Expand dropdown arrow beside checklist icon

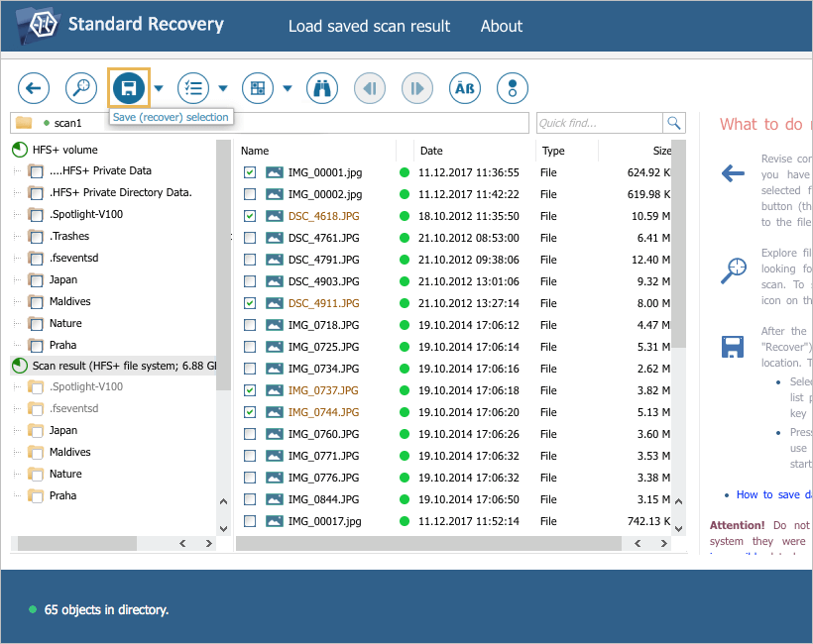click(223, 88)
